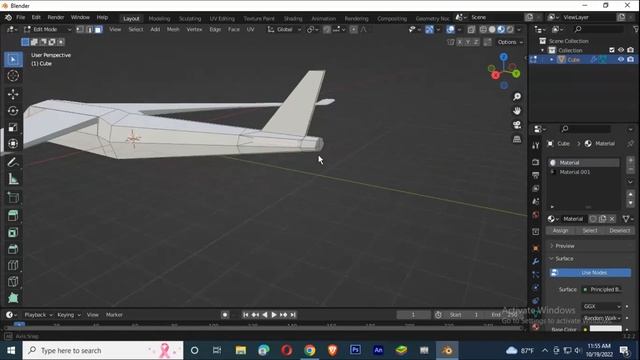Screen dimensions: 640x360
Task: Choose the Move tool
Action: tap(13, 94)
